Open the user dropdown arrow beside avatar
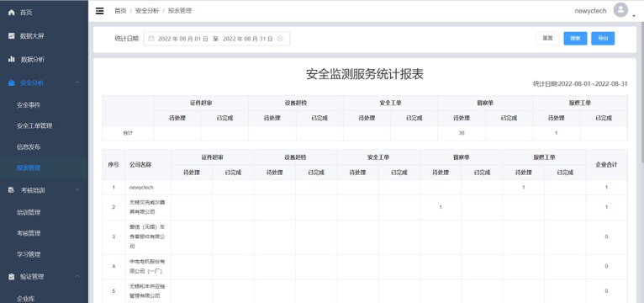 pos(634,16)
